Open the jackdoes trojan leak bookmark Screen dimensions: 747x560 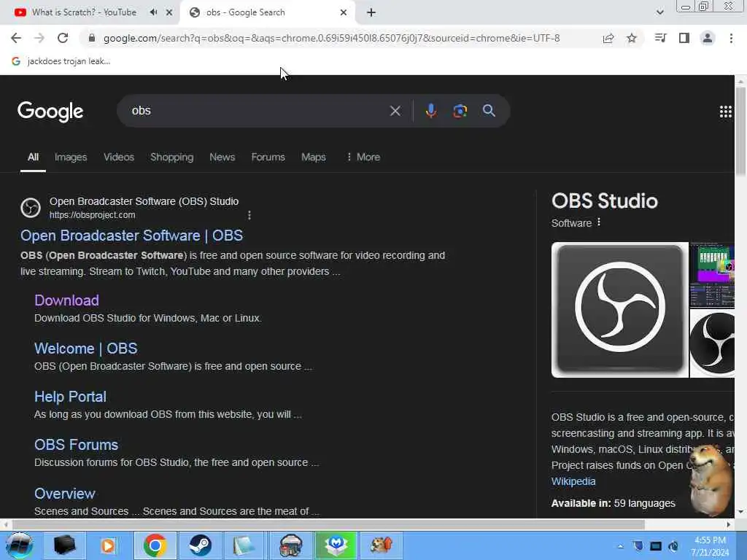(61, 61)
